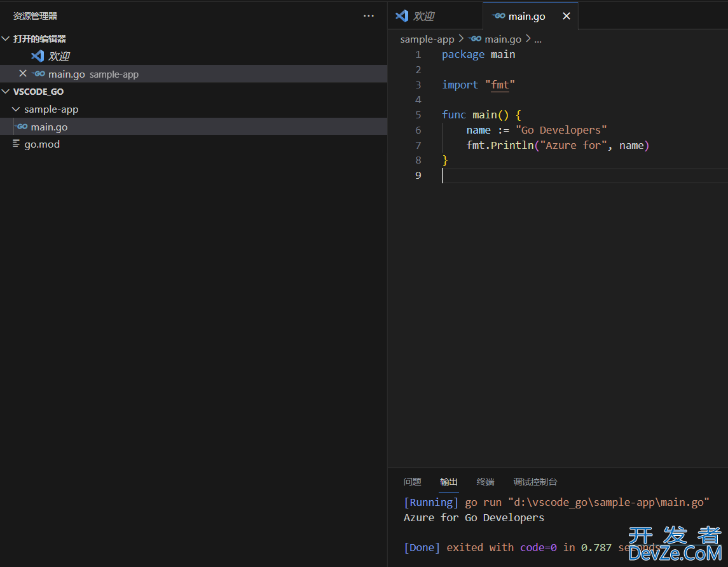Click the Go icon in the breadcrumb
The image size is (728, 567).
click(x=475, y=39)
